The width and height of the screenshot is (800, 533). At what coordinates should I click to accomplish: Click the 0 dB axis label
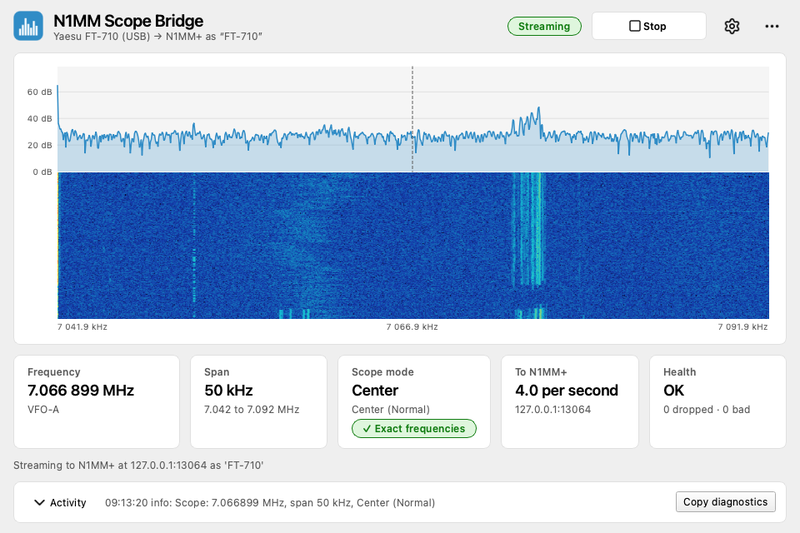click(42, 172)
